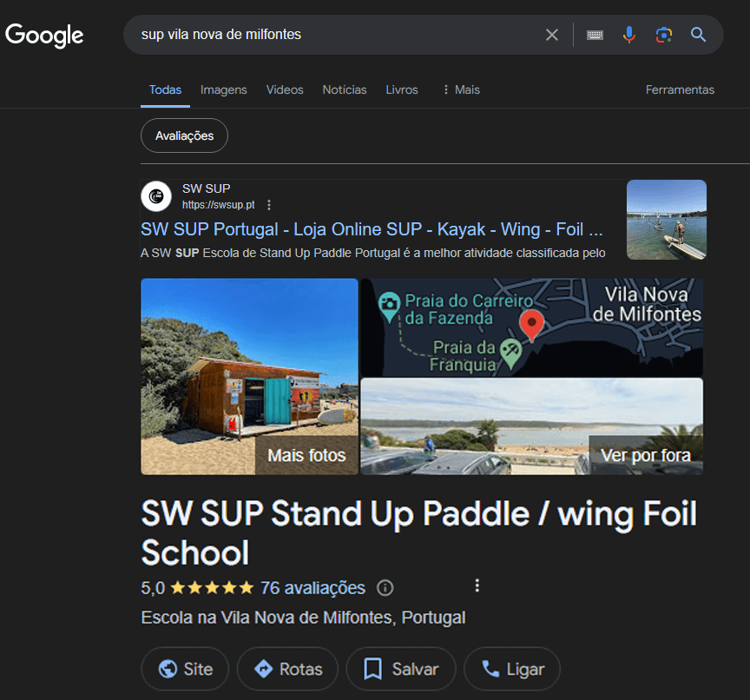Click the Google logo

click(44, 36)
